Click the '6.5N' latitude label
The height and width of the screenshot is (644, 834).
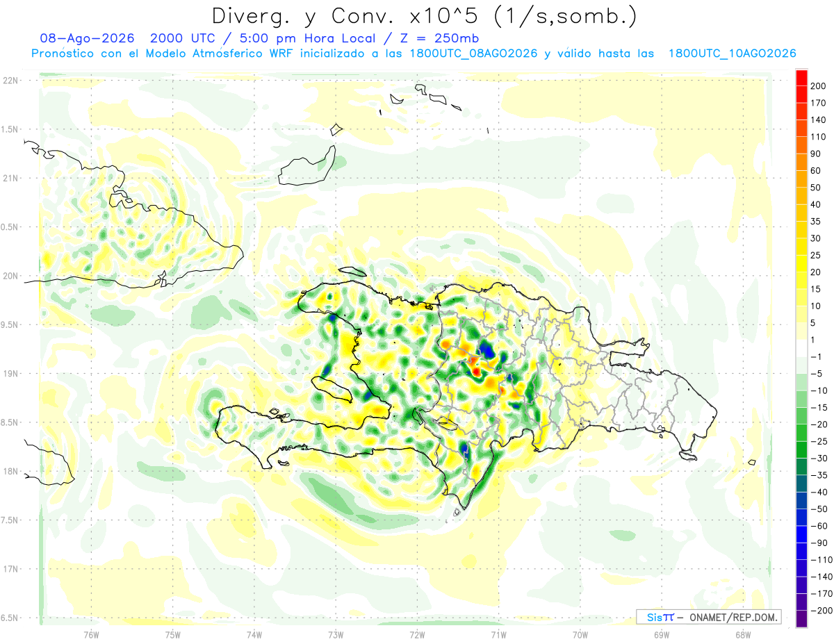pyautogui.click(x=10, y=618)
